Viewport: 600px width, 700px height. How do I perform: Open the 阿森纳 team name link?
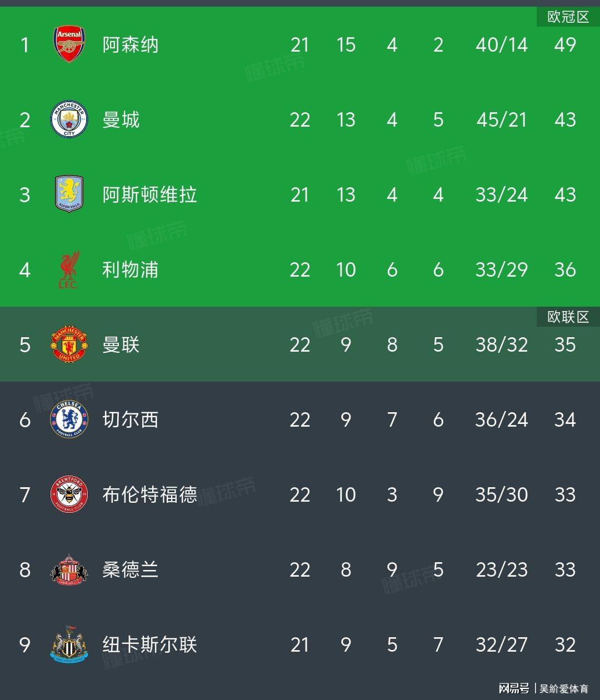click(x=131, y=44)
